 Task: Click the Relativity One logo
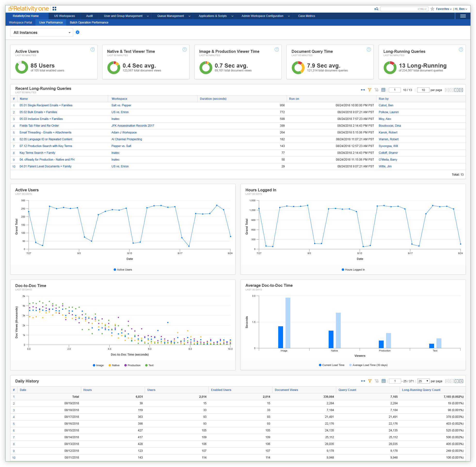[x=29, y=8]
